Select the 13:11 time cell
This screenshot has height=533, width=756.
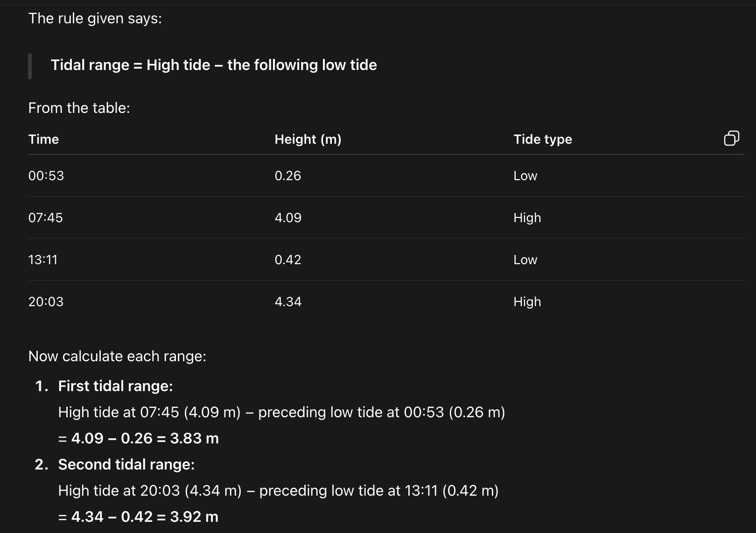click(43, 260)
